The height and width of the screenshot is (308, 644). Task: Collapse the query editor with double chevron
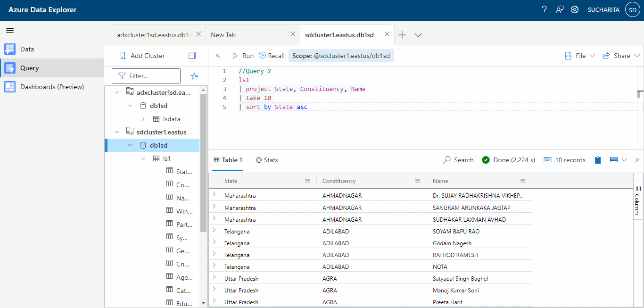[x=218, y=55]
